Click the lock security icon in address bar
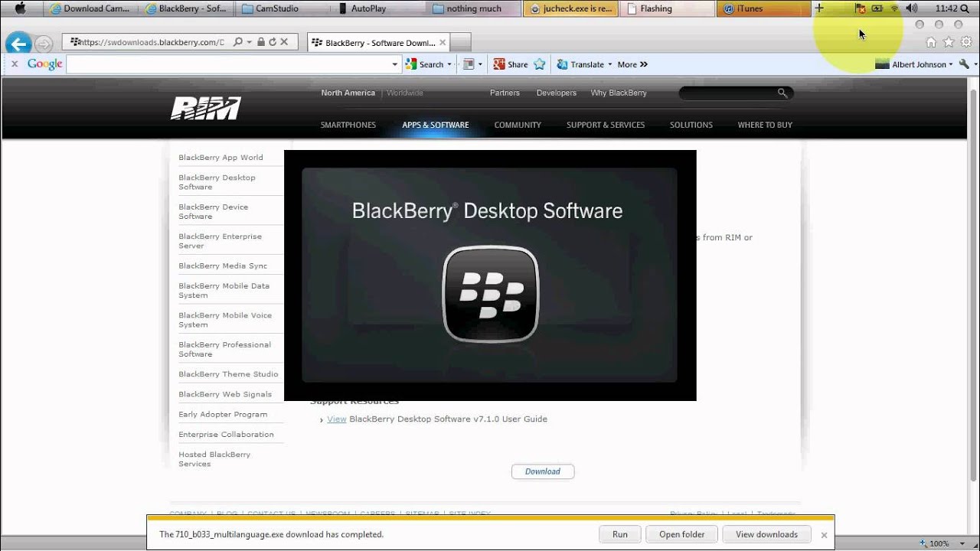 (x=260, y=43)
